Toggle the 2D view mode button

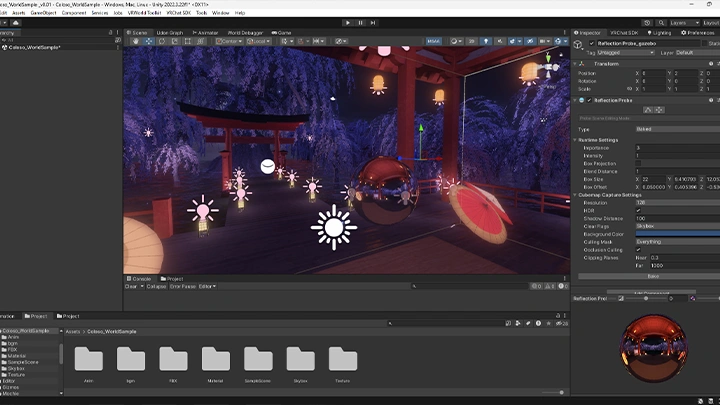point(472,41)
